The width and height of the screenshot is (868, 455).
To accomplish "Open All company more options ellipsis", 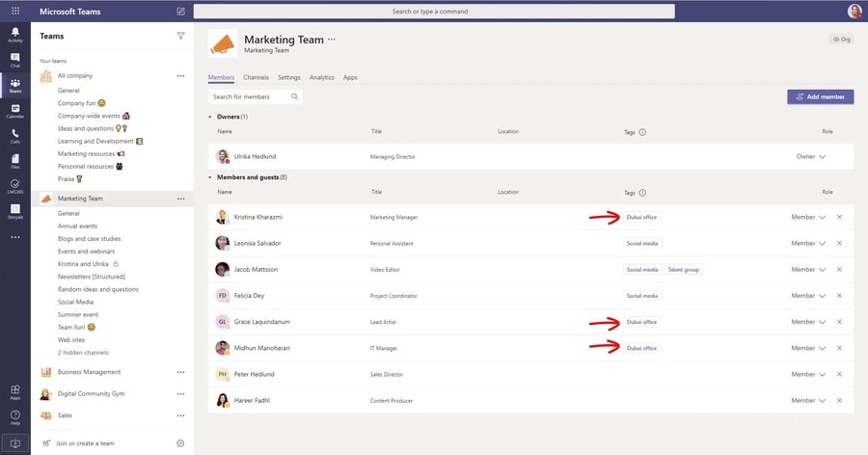I will 180,76.
